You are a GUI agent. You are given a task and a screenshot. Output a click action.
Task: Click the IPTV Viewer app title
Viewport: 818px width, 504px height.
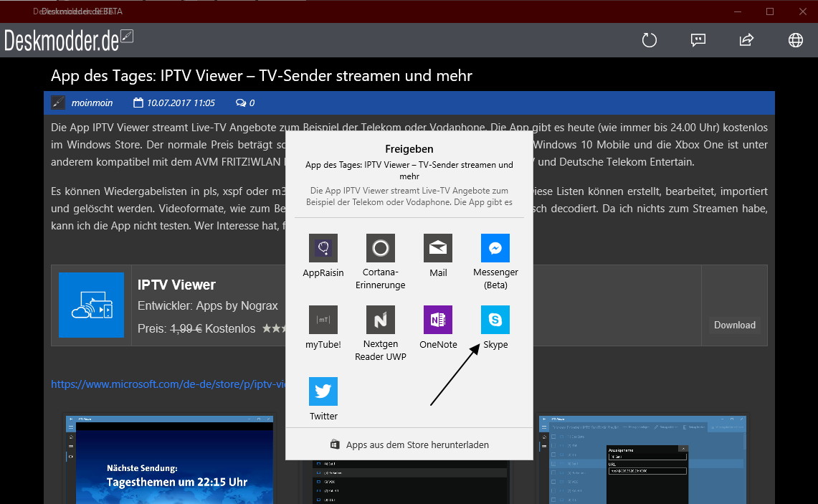point(176,285)
